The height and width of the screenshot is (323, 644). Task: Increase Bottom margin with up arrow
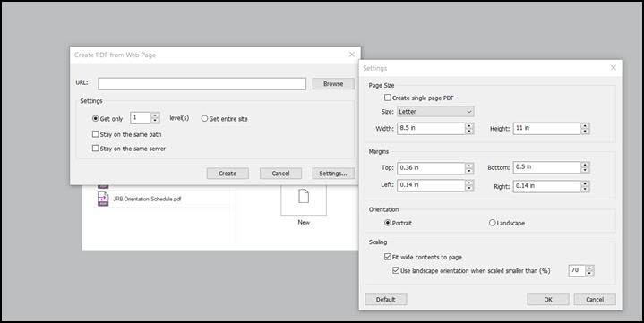[585, 165]
